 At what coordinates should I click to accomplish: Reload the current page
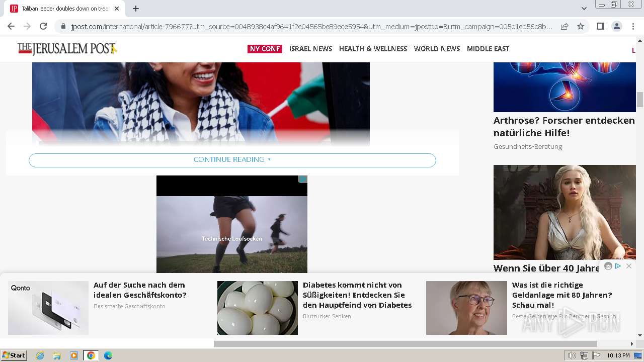point(43,26)
